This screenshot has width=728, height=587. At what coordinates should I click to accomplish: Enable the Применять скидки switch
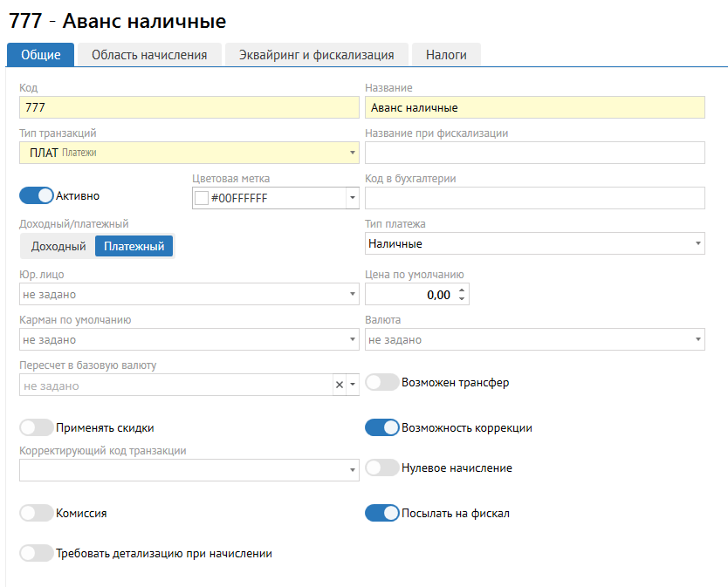[x=37, y=427]
